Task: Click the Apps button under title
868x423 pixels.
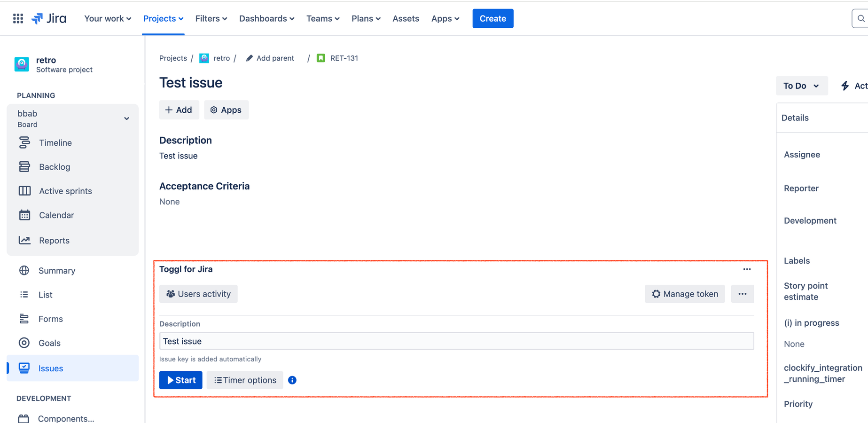Action: [226, 110]
